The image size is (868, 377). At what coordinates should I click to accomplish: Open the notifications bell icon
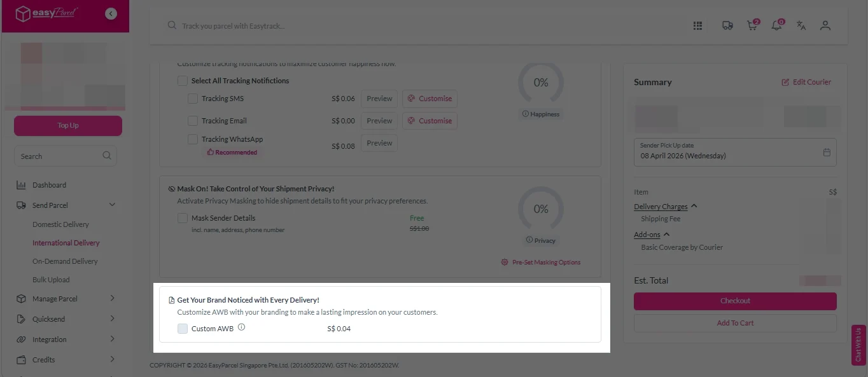[x=776, y=25]
